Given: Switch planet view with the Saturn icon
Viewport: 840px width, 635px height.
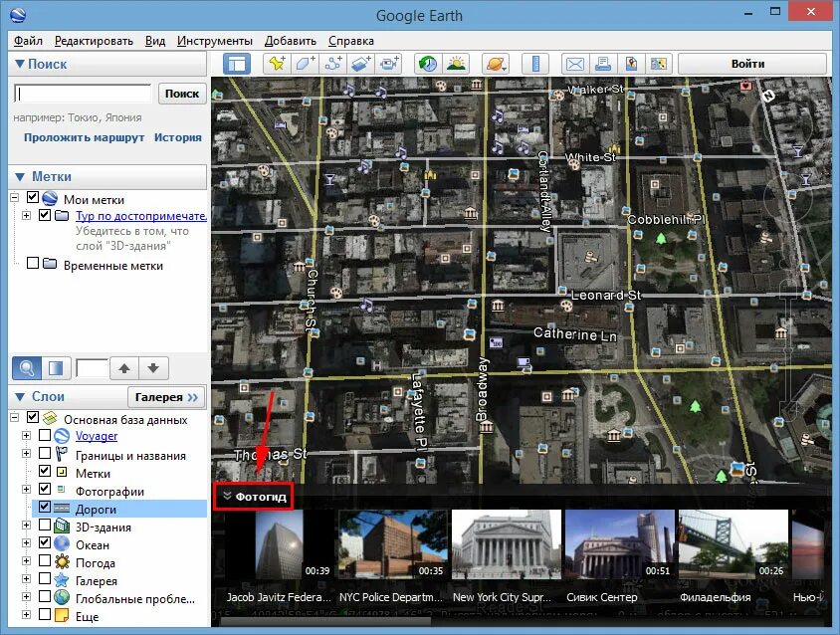Looking at the screenshot, I should click(495, 64).
